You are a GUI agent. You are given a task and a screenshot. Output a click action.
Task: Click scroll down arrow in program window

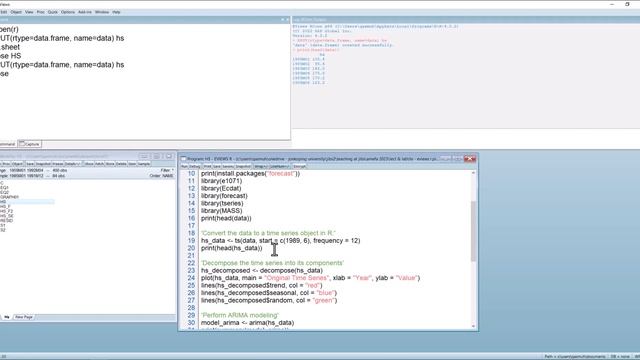click(473, 326)
